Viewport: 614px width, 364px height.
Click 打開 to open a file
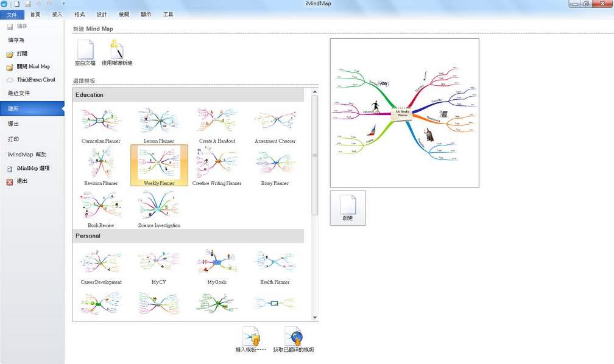point(22,54)
